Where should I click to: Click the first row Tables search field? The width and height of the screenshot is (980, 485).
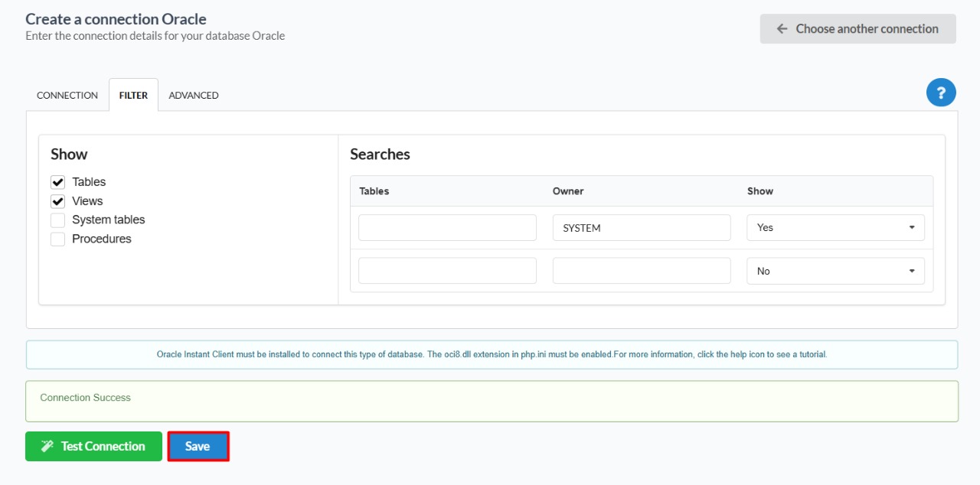[x=447, y=228]
